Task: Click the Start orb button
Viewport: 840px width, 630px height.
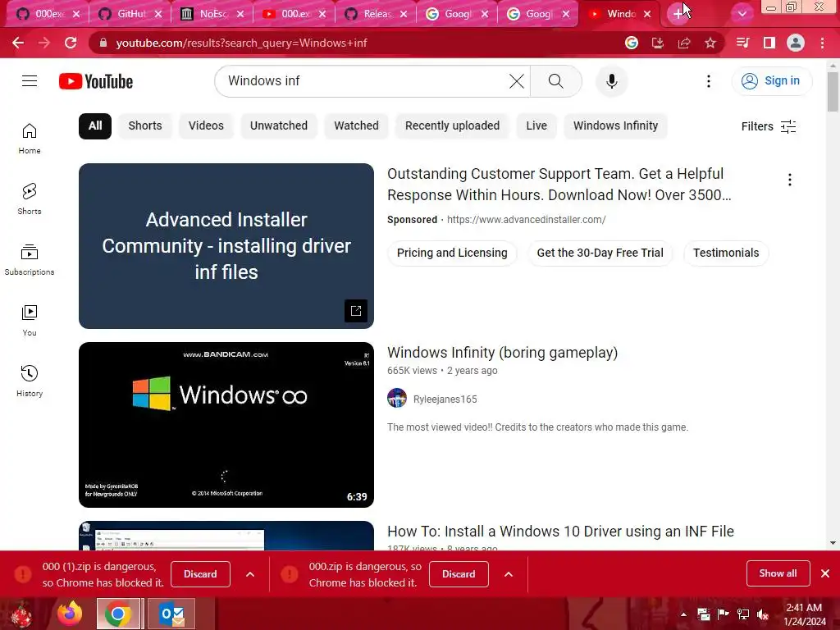Action: [22, 614]
